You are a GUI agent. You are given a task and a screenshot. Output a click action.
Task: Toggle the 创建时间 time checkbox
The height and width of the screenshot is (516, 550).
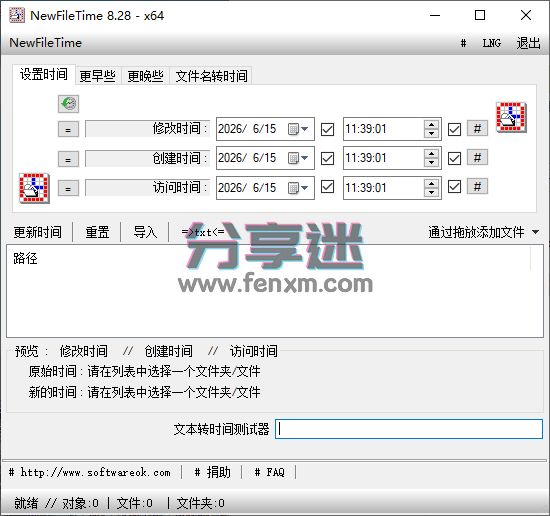click(x=454, y=159)
